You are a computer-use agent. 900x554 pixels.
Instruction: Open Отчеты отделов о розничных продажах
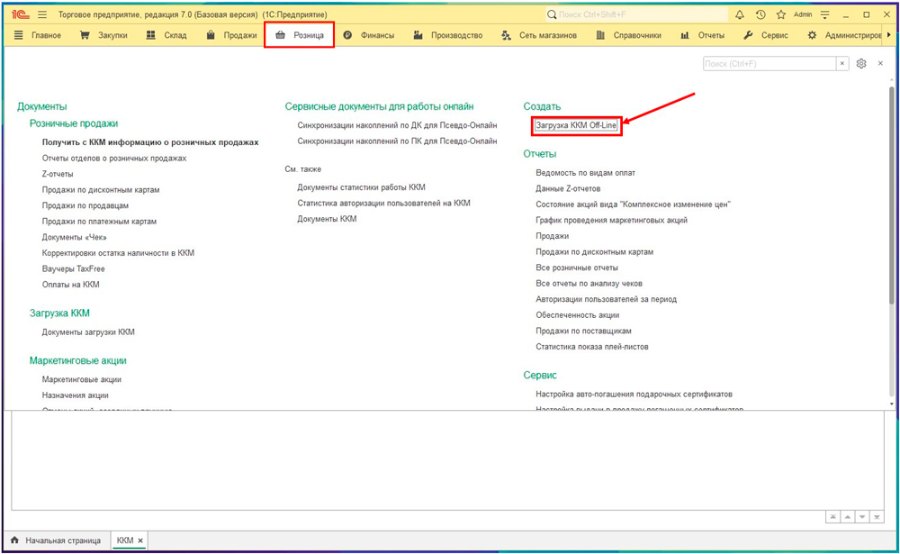pyautogui.click(x=114, y=158)
